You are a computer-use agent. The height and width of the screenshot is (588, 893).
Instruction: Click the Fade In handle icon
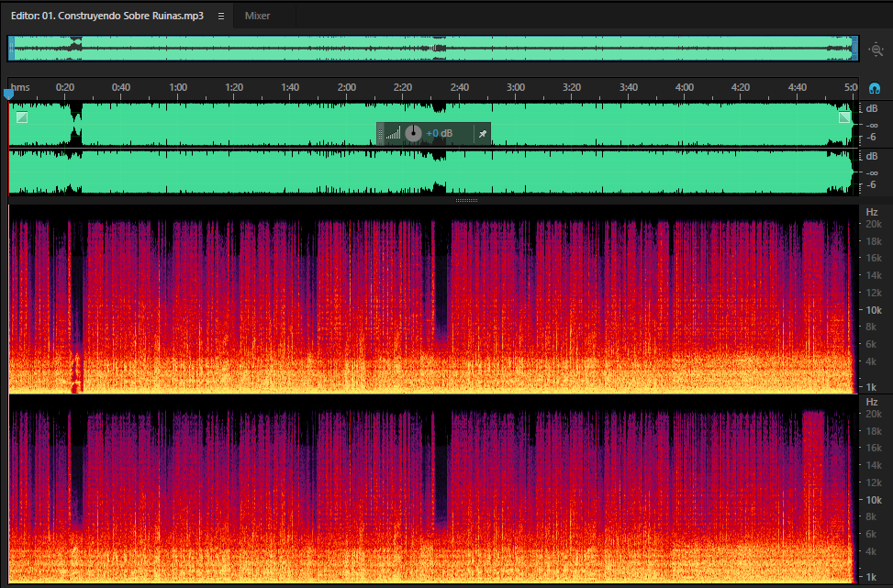(22, 117)
